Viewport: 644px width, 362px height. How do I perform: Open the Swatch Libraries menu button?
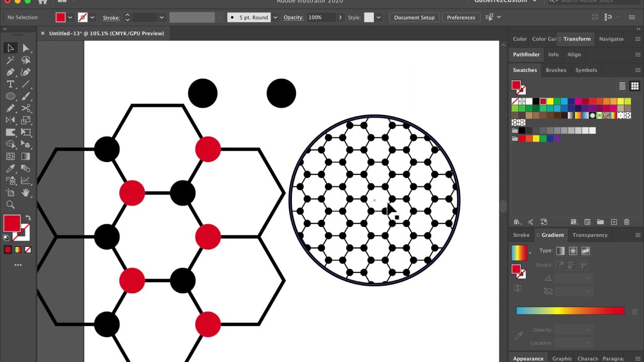click(x=518, y=222)
